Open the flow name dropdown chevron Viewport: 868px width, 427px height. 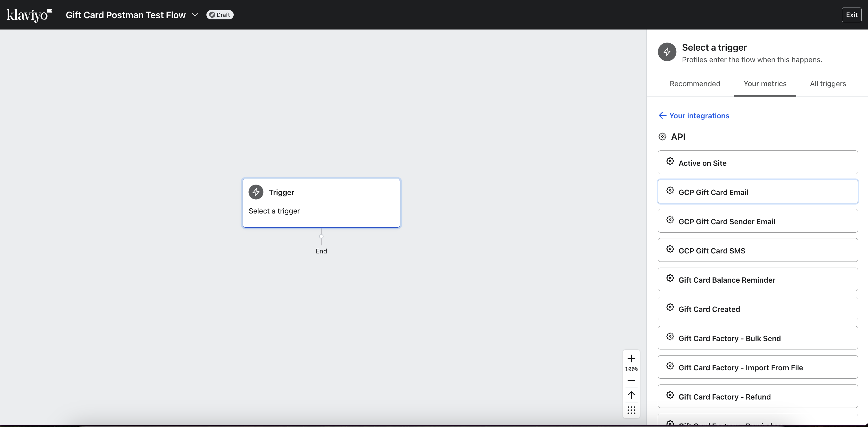click(195, 15)
